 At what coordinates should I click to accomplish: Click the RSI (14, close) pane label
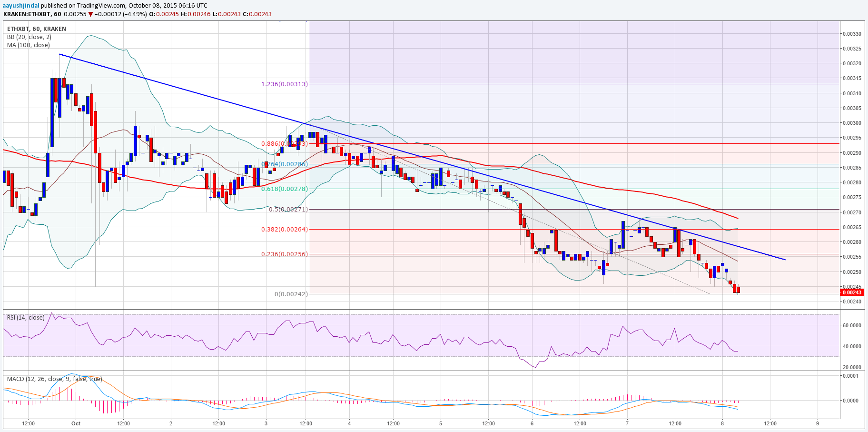pos(26,318)
